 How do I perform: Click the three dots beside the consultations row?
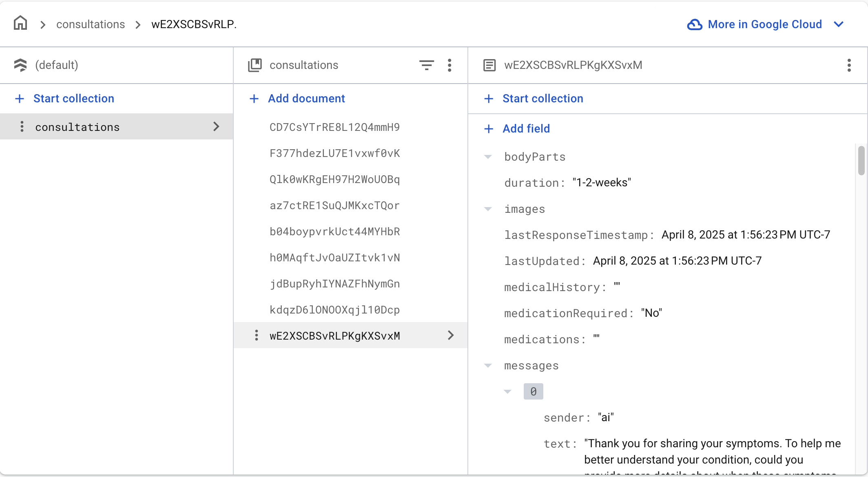pyautogui.click(x=22, y=127)
